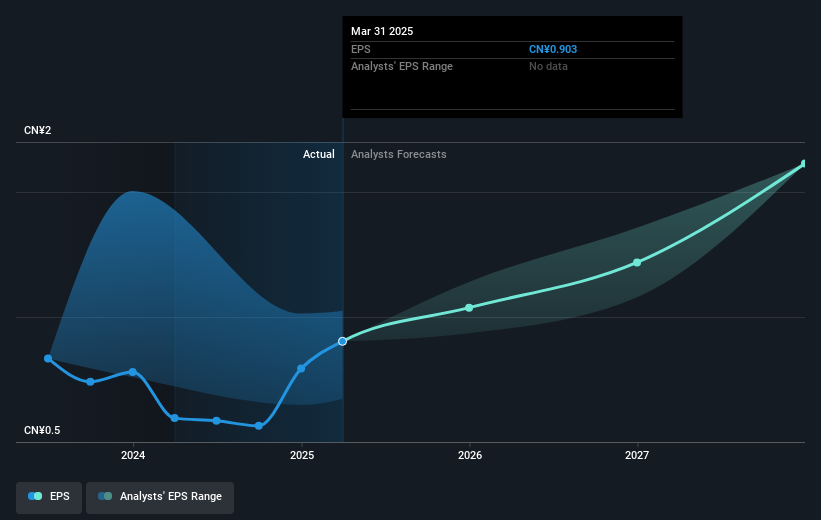Click the 2024 actual EPS data point
Viewport: 821px width, 520px height.
[x=132, y=372]
